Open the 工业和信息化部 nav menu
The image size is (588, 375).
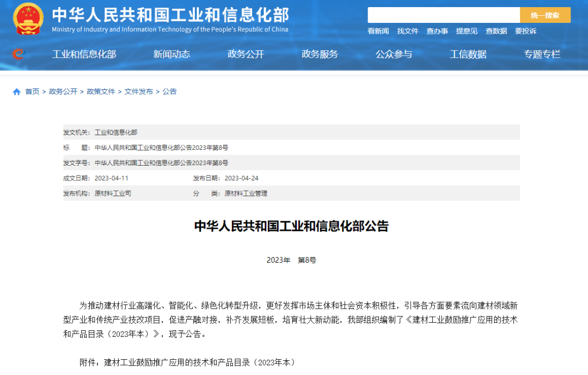[84, 55]
